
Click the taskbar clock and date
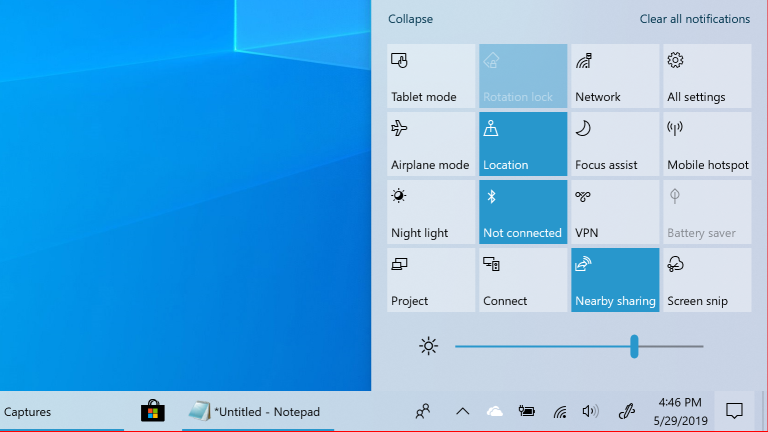coord(680,411)
